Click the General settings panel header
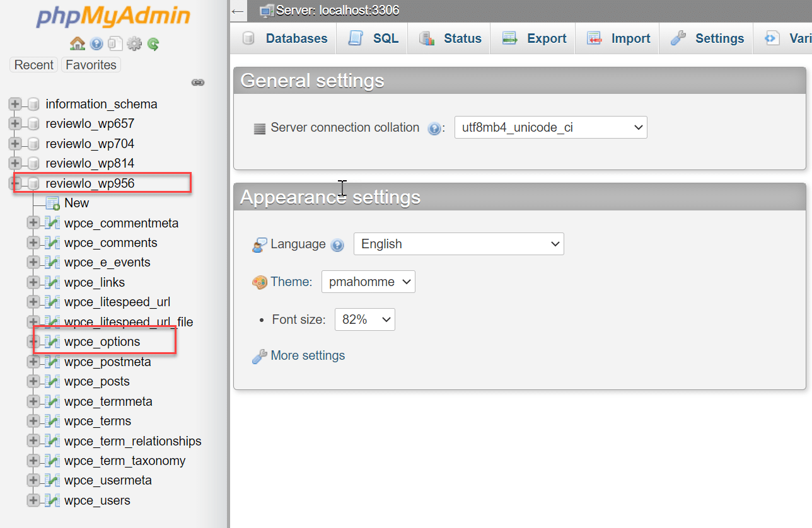Viewport: 812px width, 528px height. tap(519, 81)
